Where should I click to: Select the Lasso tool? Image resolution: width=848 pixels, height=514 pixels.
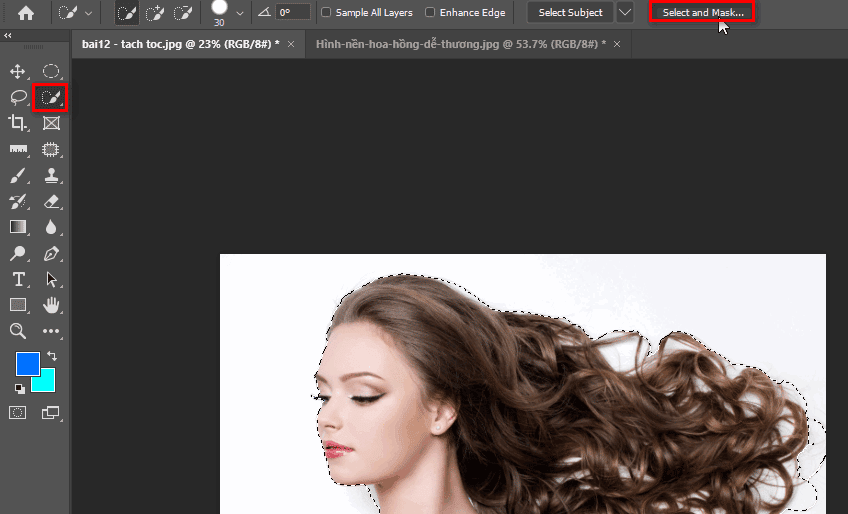pyautogui.click(x=18, y=97)
